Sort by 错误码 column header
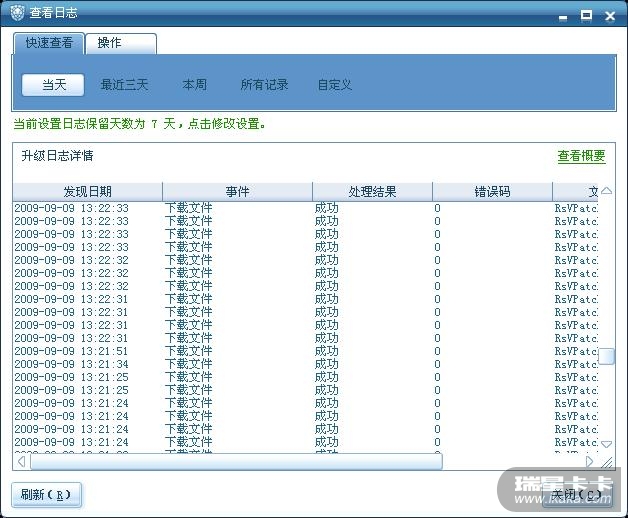Viewport: 628px width, 518px height. [x=492, y=191]
